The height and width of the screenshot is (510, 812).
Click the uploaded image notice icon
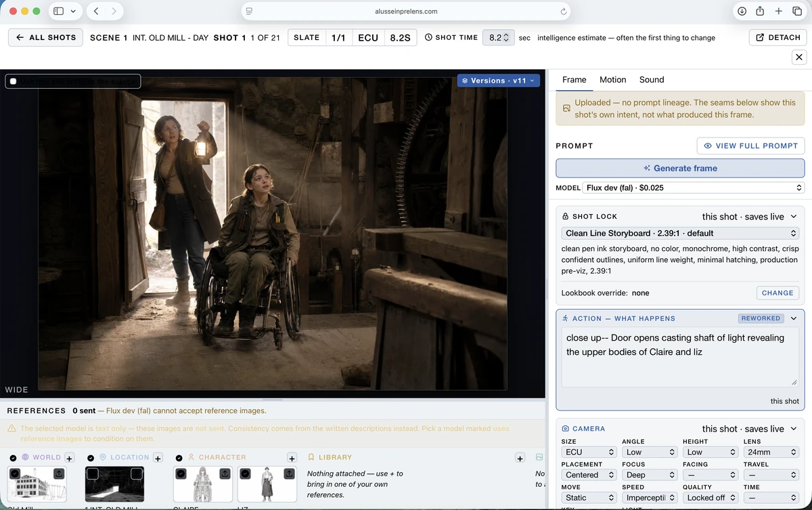click(566, 108)
